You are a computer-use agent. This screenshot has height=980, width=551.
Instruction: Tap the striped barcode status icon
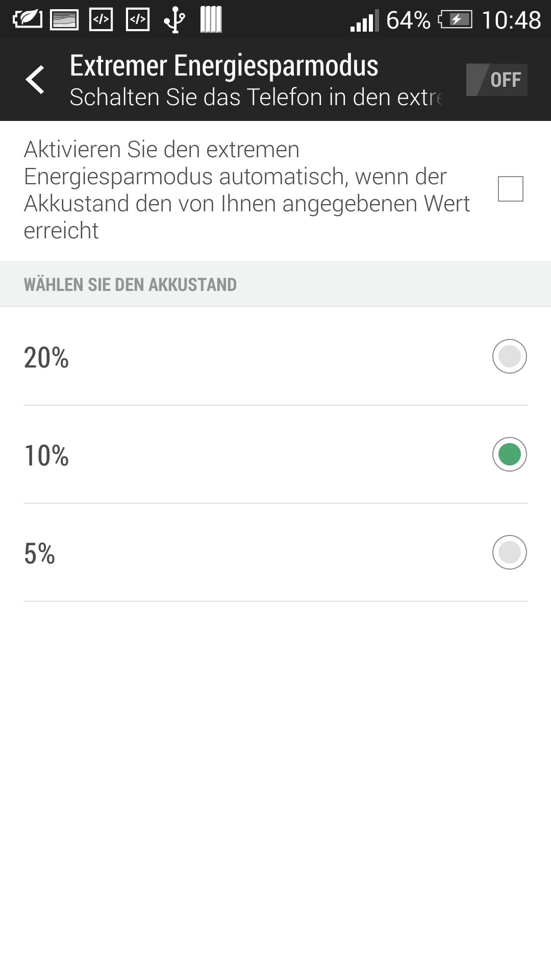click(x=211, y=19)
